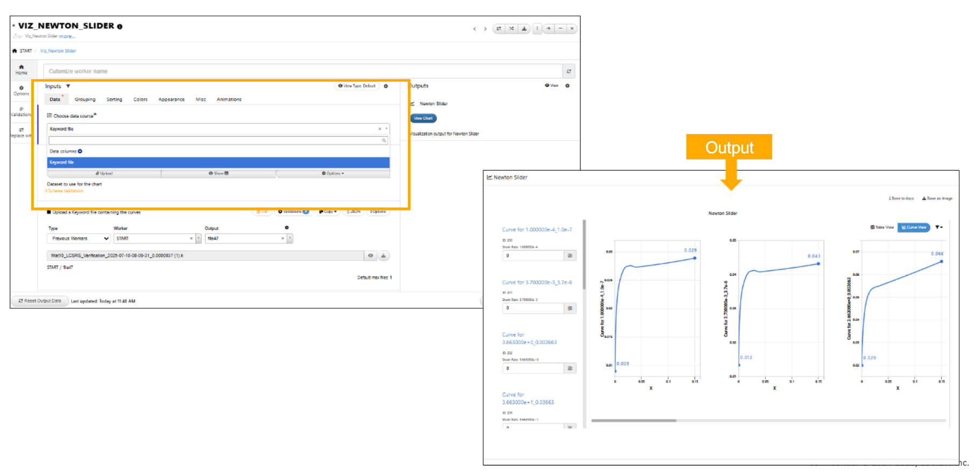Open the Type dropdown showing Previous Workers

pos(79,239)
